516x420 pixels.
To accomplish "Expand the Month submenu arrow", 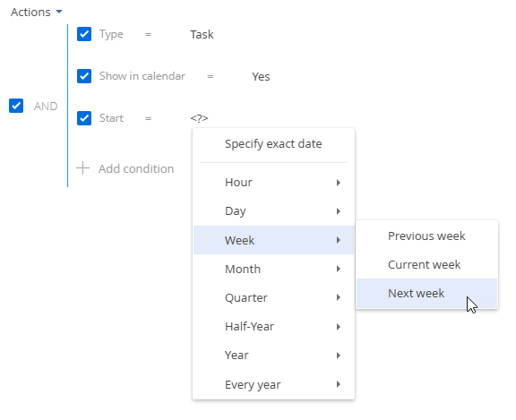I will 339,269.
